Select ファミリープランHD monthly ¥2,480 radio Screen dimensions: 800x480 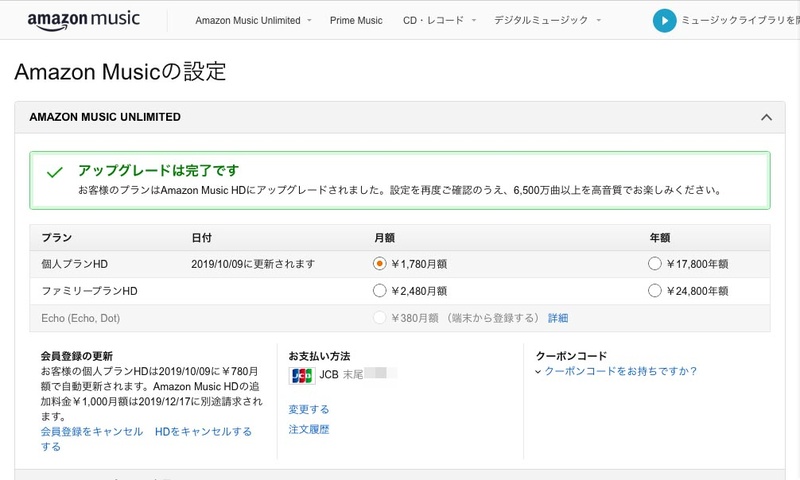379,291
